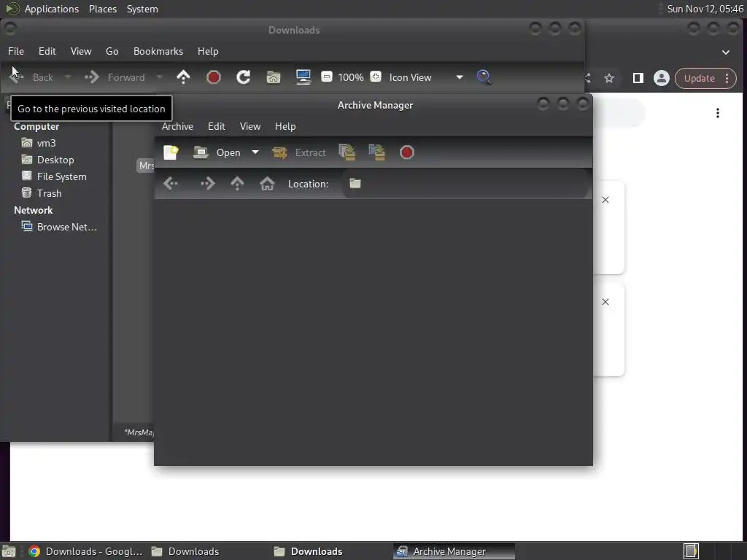
Task: Search for files with magnifier icon
Action: click(x=484, y=77)
